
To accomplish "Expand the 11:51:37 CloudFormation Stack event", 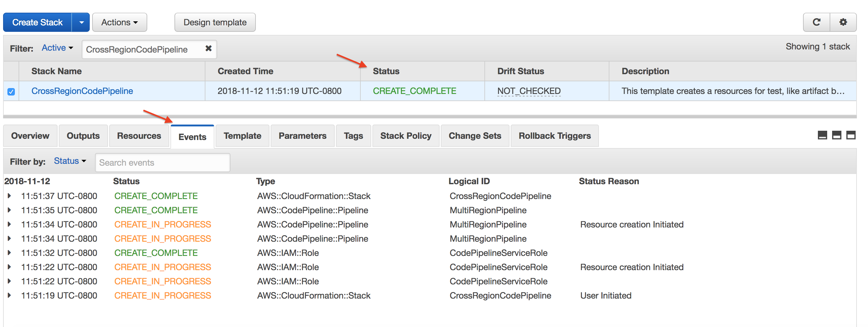I will pos(9,196).
